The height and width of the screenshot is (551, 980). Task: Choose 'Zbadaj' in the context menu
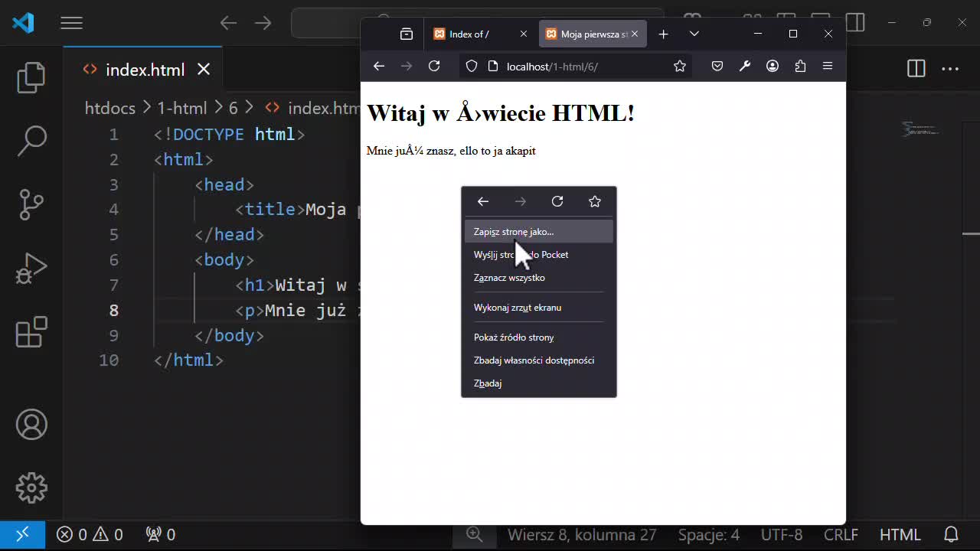(539, 383)
